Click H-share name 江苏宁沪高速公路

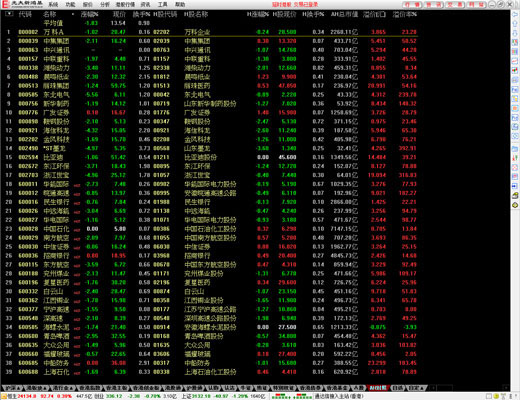(x=210, y=309)
